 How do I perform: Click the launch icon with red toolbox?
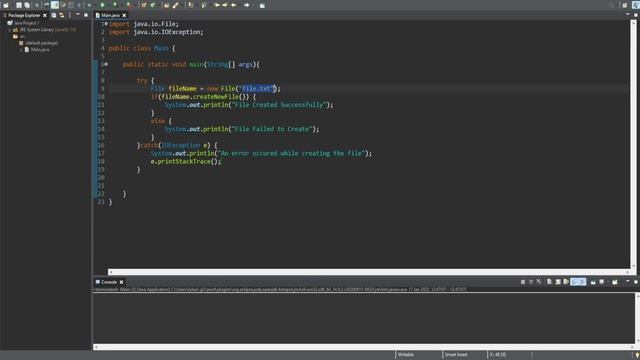coord(129,5)
